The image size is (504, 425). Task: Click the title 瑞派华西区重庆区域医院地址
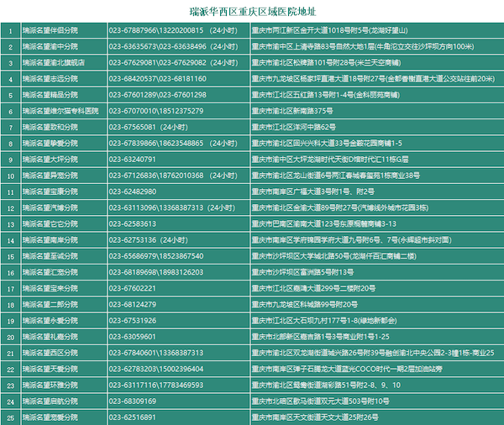(x=253, y=12)
